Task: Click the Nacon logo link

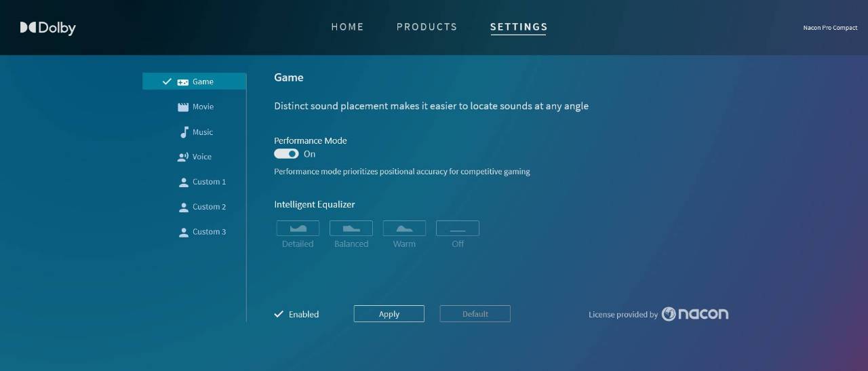Action: pos(695,313)
